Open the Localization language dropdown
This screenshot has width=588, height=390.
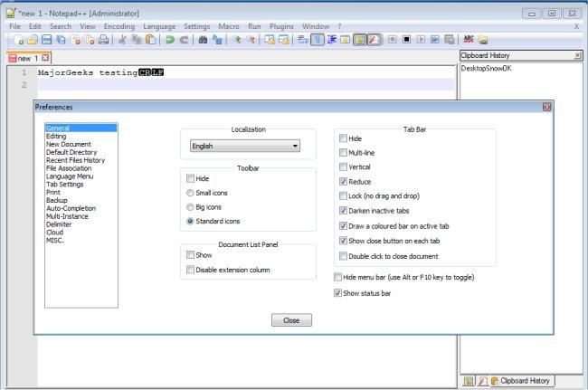tap(245, 146)
